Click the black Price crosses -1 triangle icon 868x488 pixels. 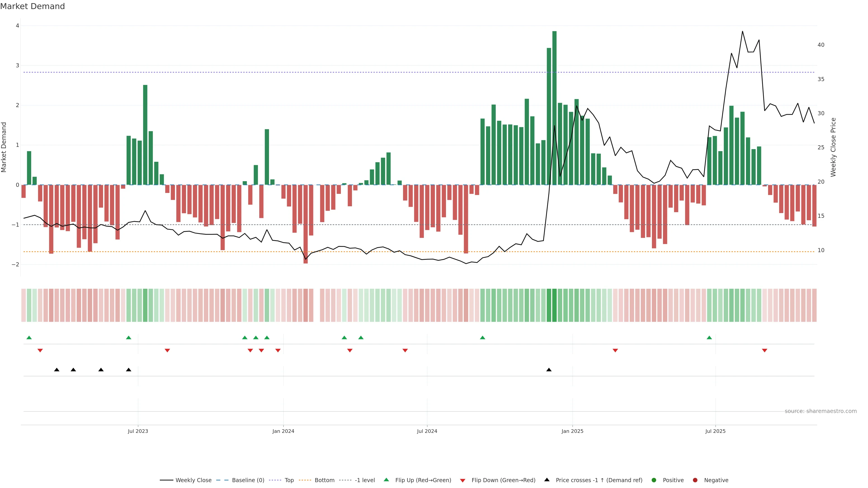click(x=547, y=480)
